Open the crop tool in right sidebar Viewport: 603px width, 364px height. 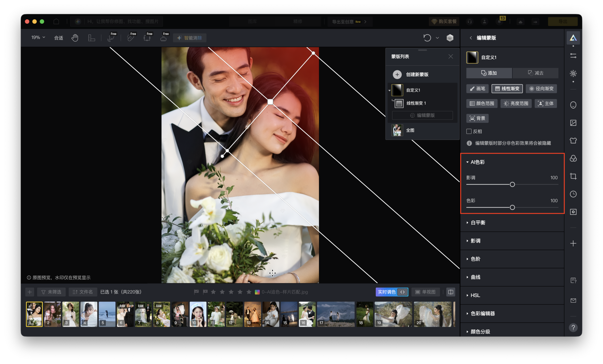[x=573, y=176]
